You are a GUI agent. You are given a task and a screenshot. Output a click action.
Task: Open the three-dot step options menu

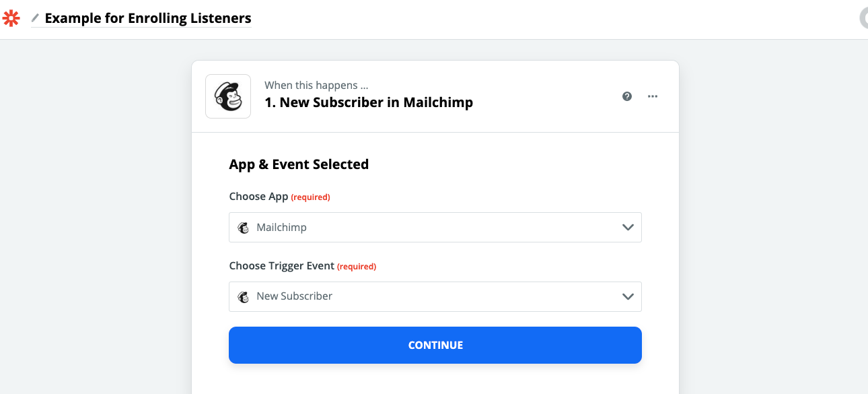pyautogui.click(x=653, y=96)
